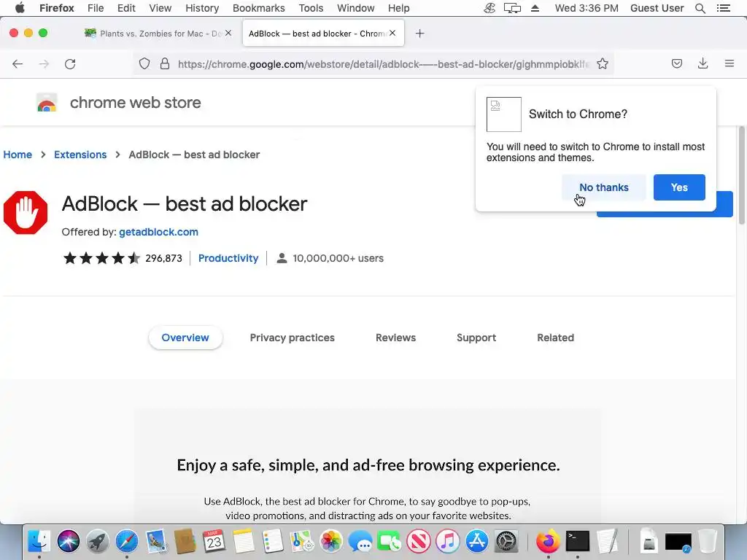
Task: Click the padlock site info icon
Action: (165, 64)
